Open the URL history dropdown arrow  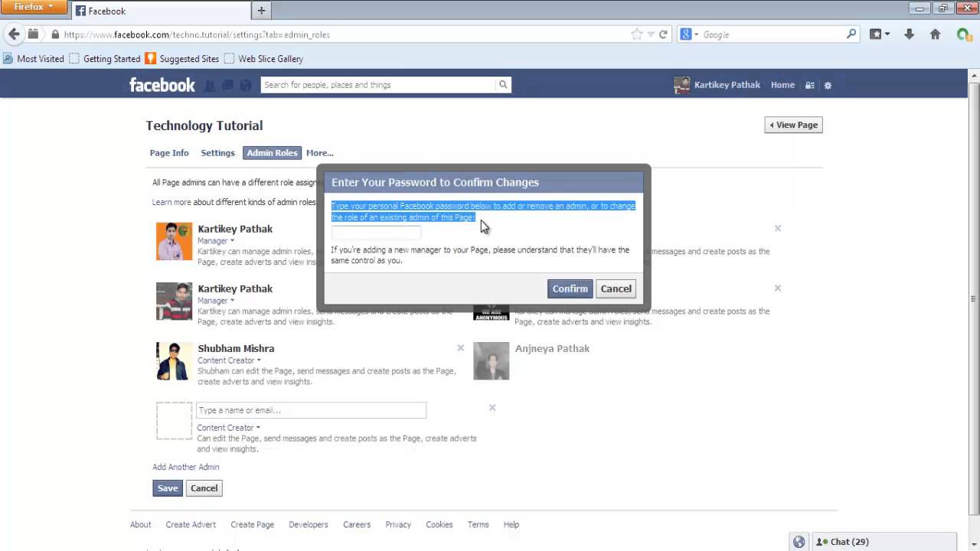pyautogui.click(x=651, y=34)
